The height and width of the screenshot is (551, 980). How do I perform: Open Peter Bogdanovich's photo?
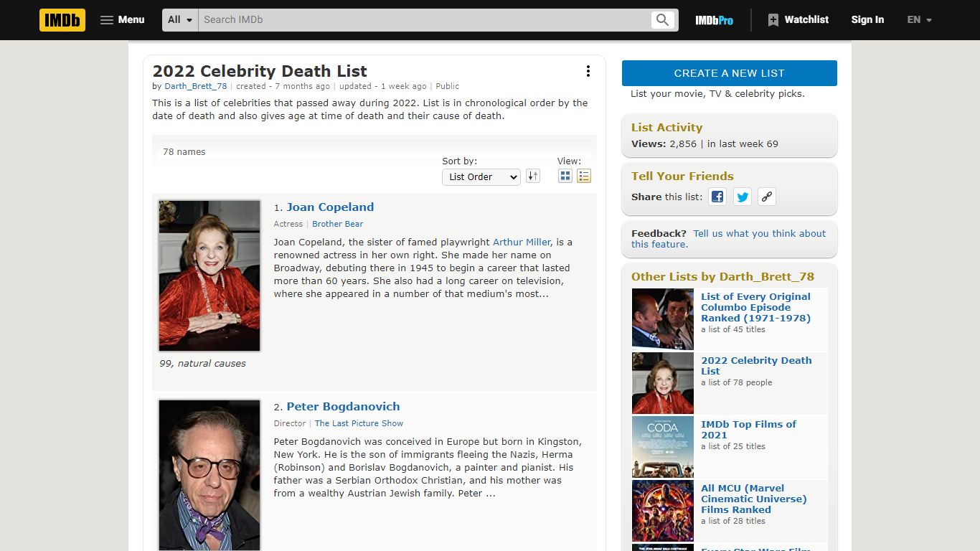[209, 476]
